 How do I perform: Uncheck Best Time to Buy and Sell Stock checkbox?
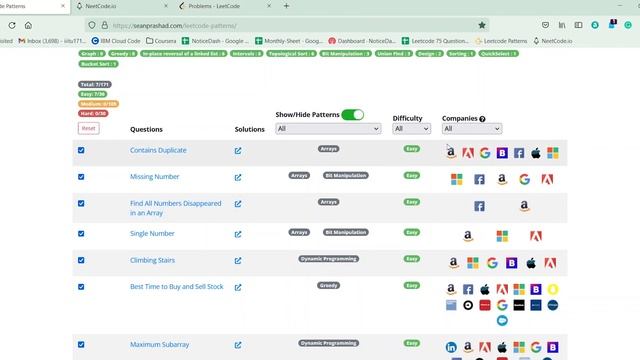pyautogui.click(x=81, y=287)
